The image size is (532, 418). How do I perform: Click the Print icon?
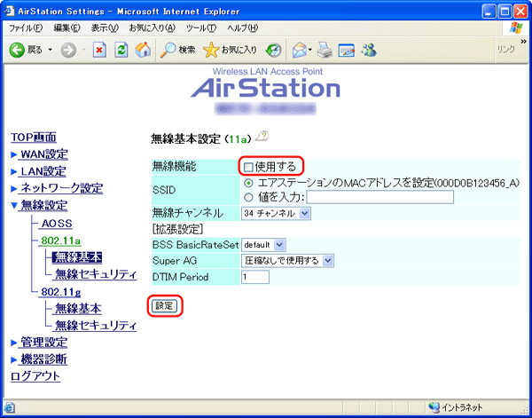click(325, 51)
